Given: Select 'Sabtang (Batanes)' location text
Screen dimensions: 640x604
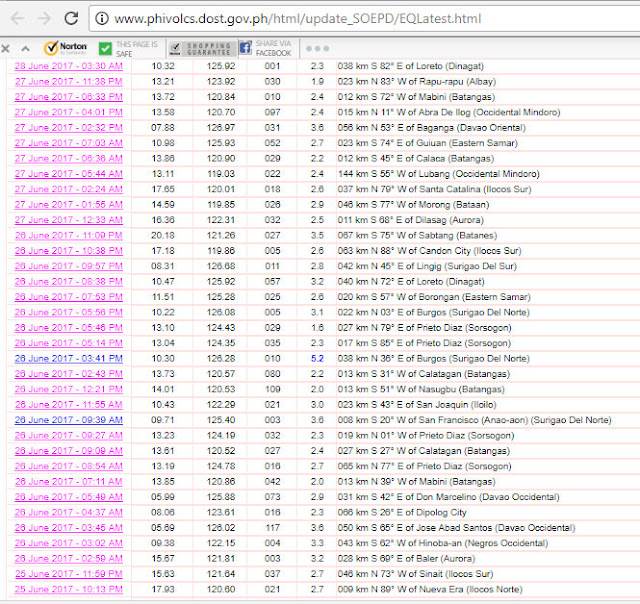Looking at the screenshot, I should [x=458, y=235].
